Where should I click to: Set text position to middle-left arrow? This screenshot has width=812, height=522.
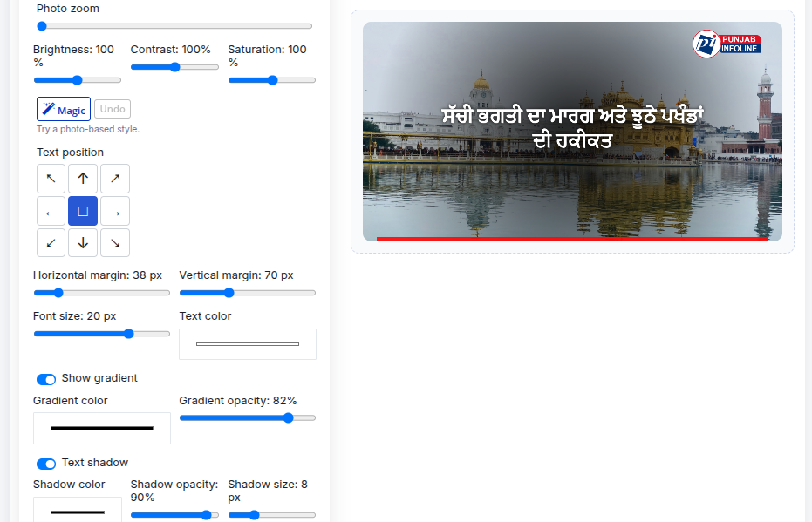click(x=51, y=211)
